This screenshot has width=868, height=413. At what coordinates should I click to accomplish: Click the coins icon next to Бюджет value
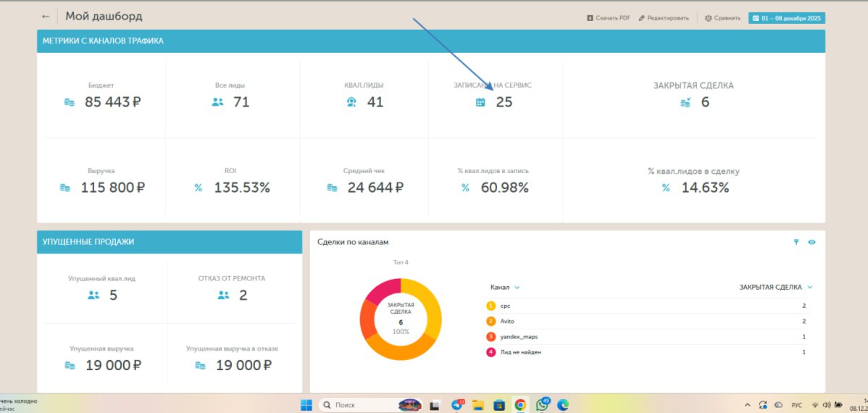[x=70, y=102]
